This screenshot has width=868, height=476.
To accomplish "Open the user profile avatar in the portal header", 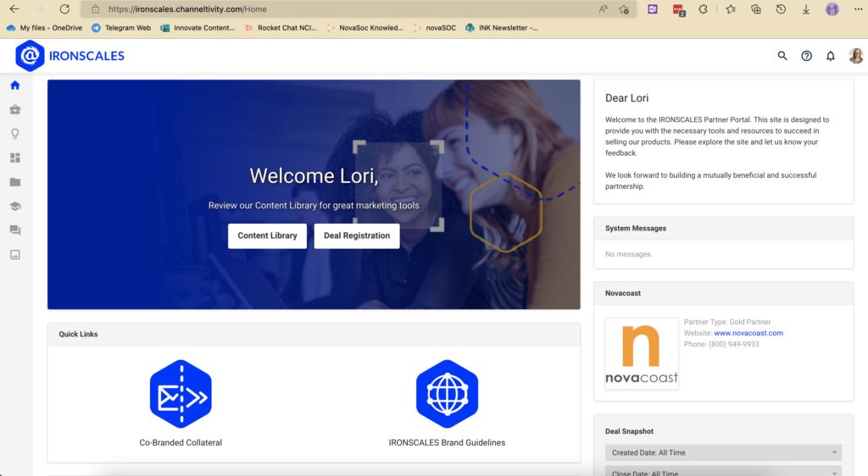I will tap(856, 56).
